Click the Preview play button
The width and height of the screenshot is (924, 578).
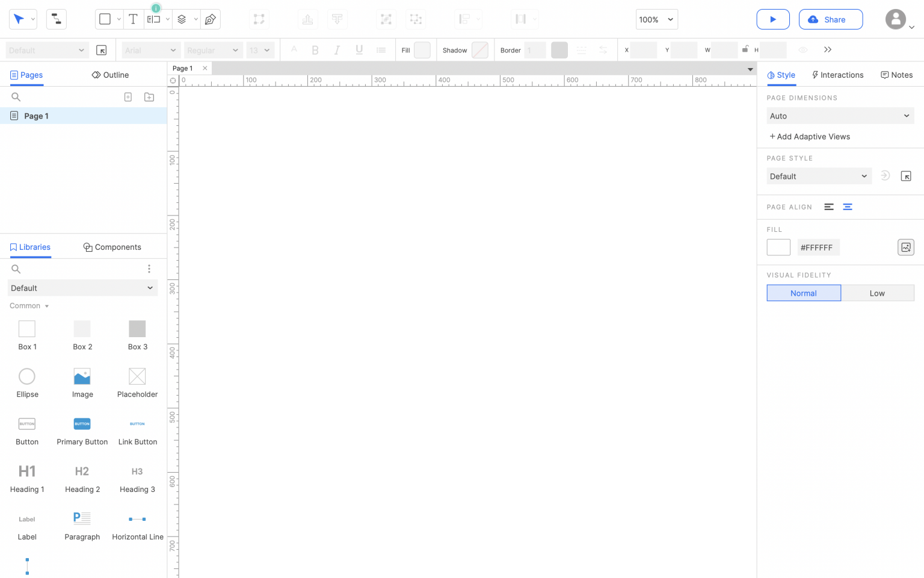(772, 19)
